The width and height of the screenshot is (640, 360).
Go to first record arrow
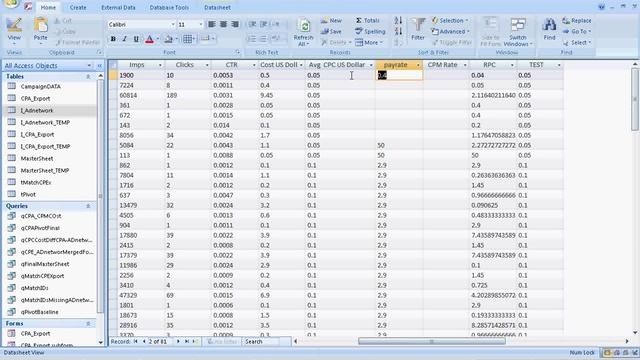point(136,342)
